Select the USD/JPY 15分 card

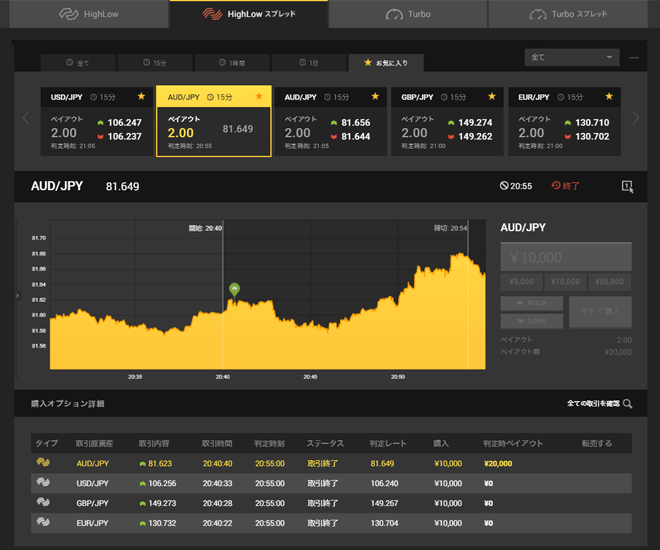[x=97, y=122]
